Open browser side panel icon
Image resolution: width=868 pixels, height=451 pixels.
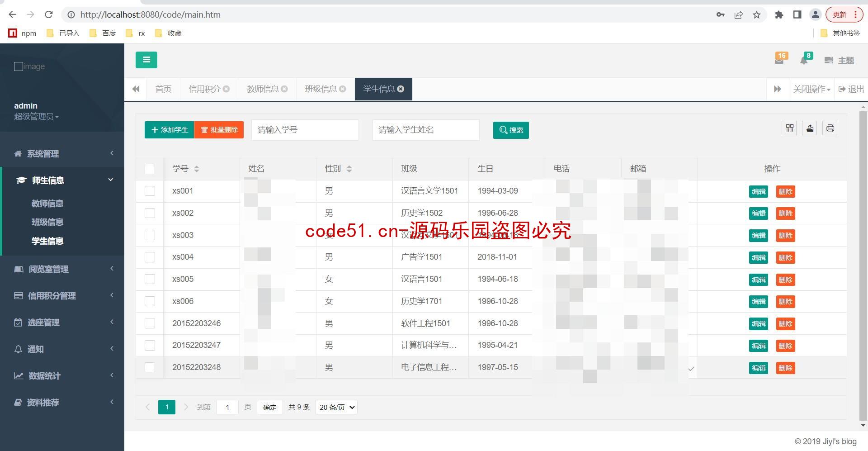797,15
